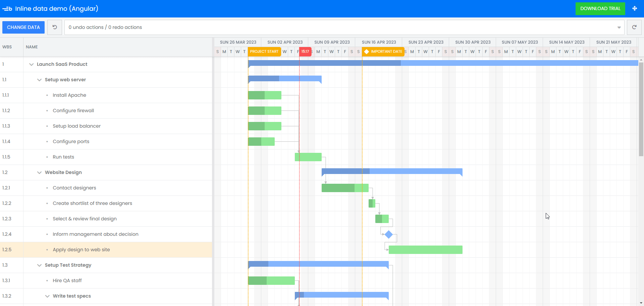The height and width of the screenshot is (306, 644).
Task: Click the Project Start timeline marker
Action: 264,52
